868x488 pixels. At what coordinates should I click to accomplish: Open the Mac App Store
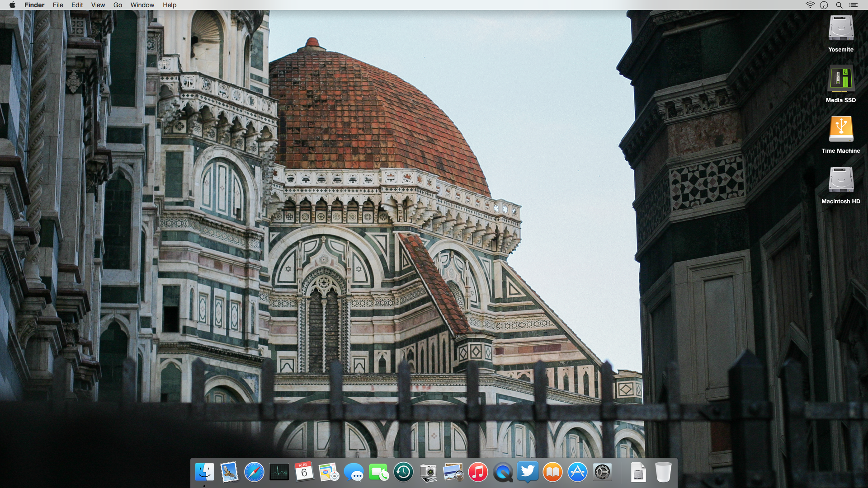[577, 473]
